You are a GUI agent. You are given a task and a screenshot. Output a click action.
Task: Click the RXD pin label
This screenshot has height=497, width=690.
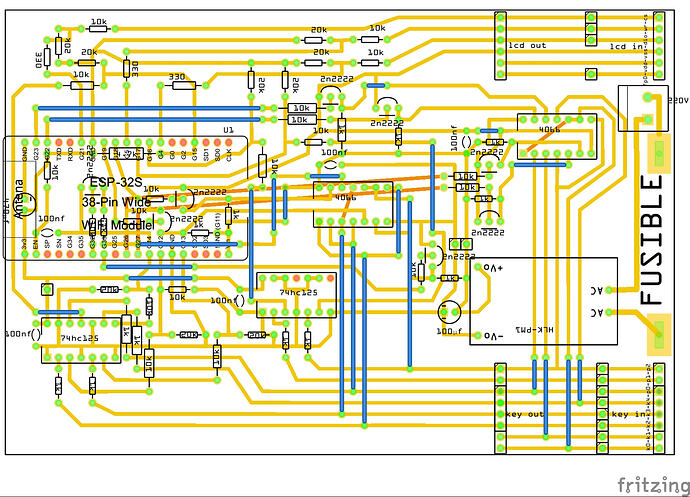(70, 155)
